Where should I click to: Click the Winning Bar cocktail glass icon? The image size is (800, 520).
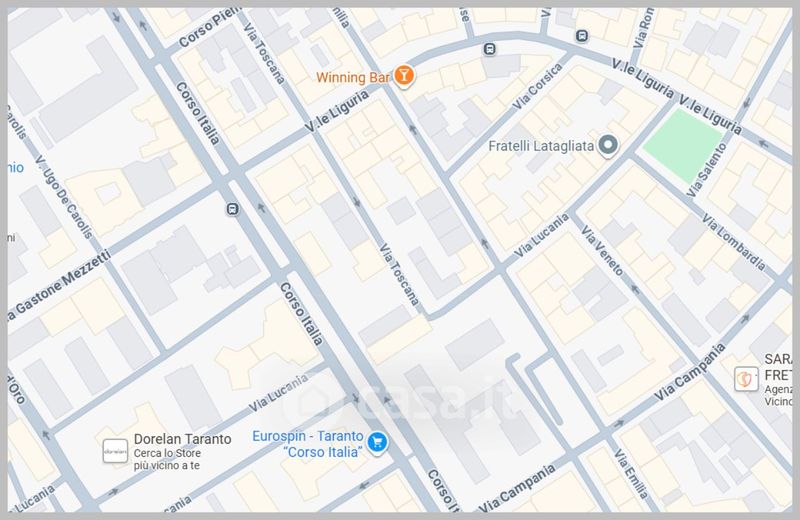coord(404,76)
